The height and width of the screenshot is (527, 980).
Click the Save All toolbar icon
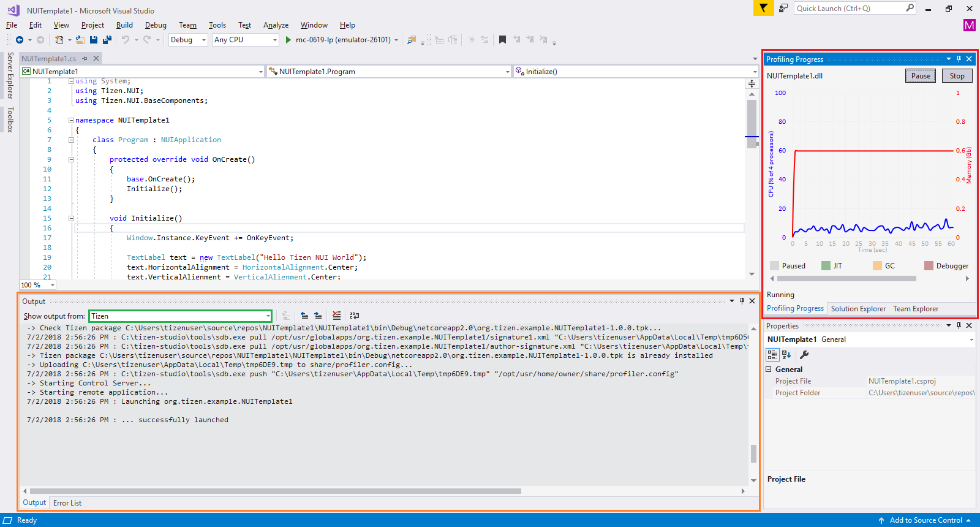tap(107, 40)
